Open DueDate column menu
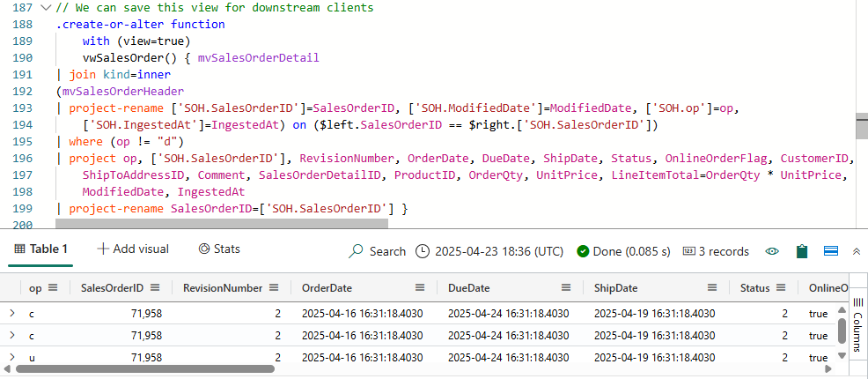This screenshot has height=379, width=868. click(x=566, y=287)
